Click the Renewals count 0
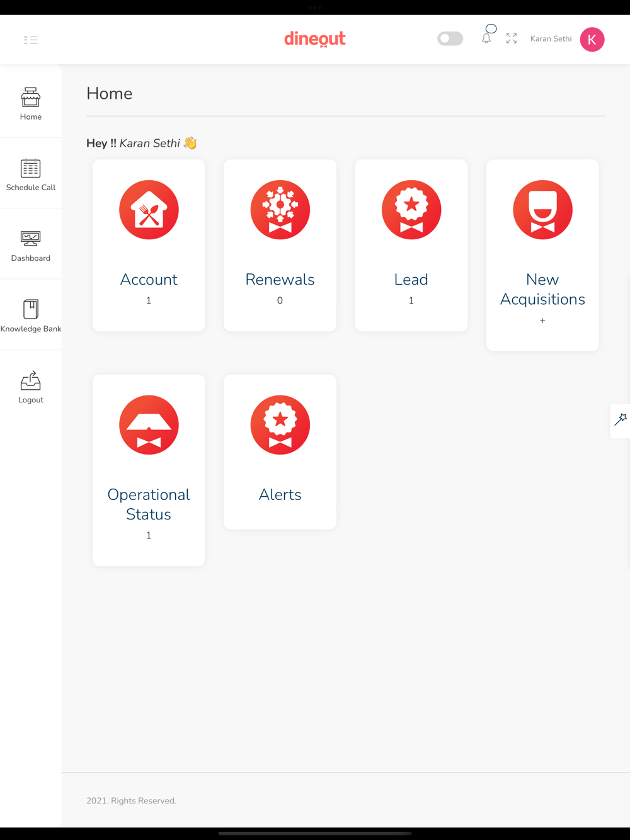 coord(280,300)
